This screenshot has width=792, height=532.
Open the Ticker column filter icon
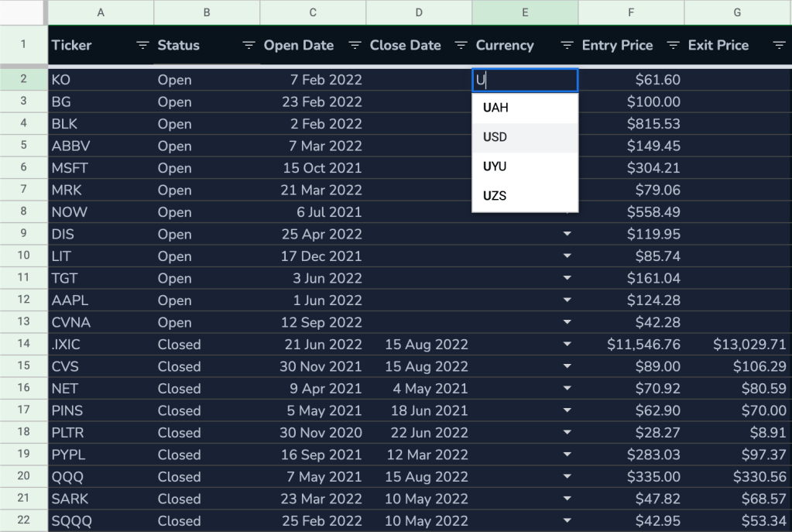click(142, 46)
